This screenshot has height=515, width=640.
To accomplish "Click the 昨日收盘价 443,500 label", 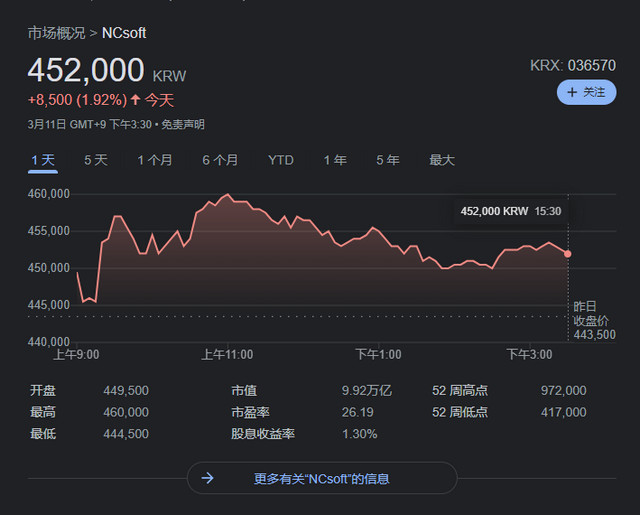I will (x=594, y=321).
